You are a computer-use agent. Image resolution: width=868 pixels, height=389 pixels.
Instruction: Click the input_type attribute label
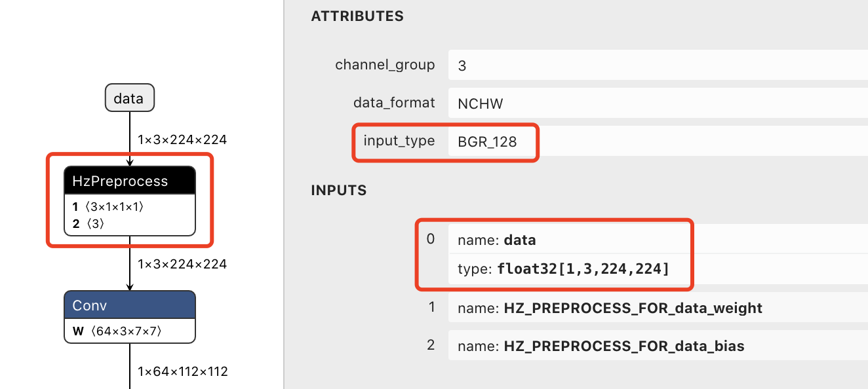[x=399, y=140]
